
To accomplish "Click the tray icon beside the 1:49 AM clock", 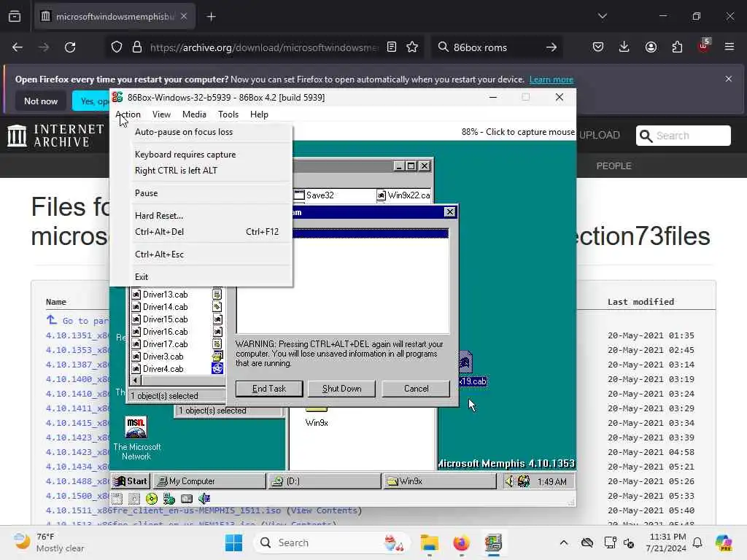I will coord(524,481).
